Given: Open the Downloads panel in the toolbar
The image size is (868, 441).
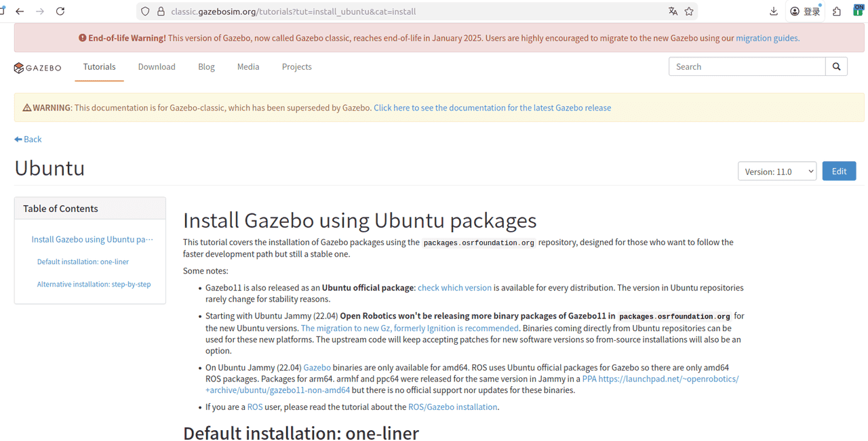Looking at the screenshot, I should pos(773,11).
